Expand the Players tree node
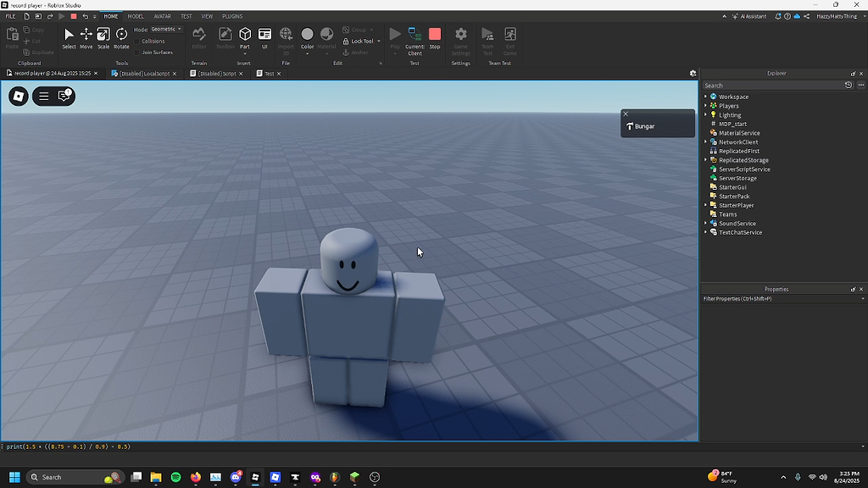 pos(706,105)
